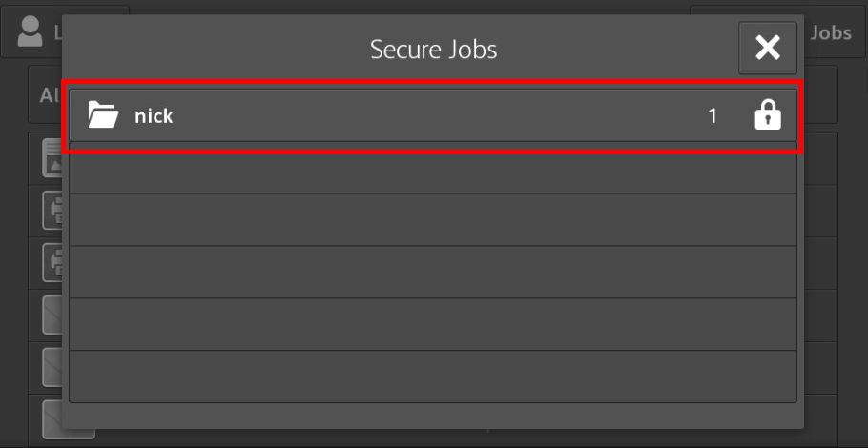868x448 pixels.
Task: Tap the fourth empty row in list
Action: point(433,324)
